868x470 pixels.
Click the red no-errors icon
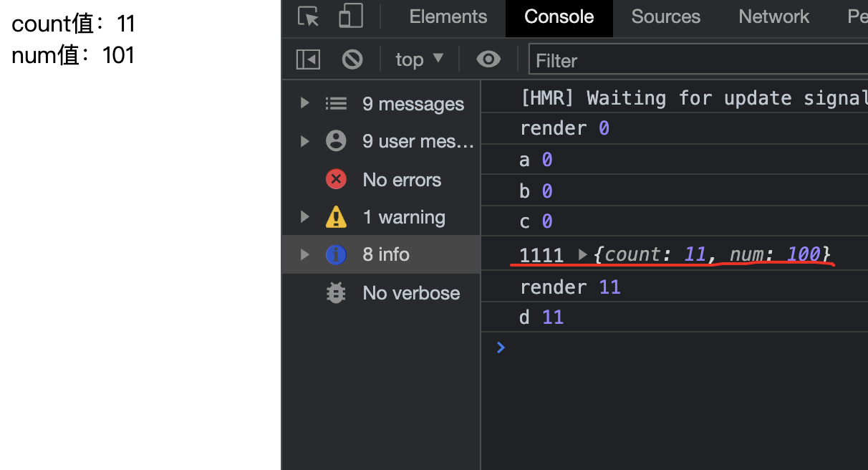336,179
